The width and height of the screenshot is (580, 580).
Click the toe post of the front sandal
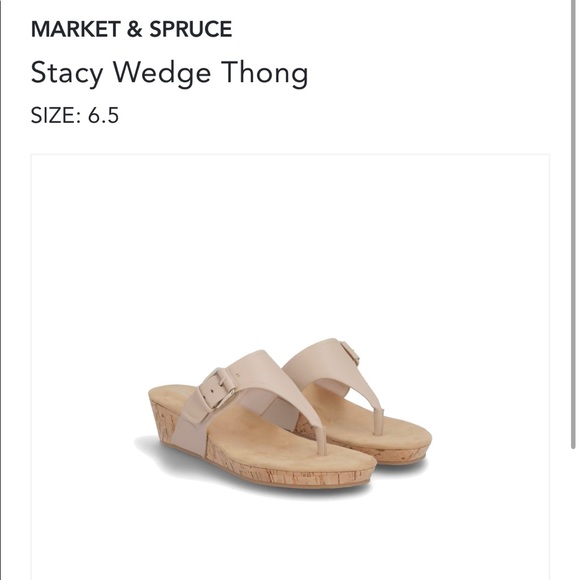click(x=321, y=440)
